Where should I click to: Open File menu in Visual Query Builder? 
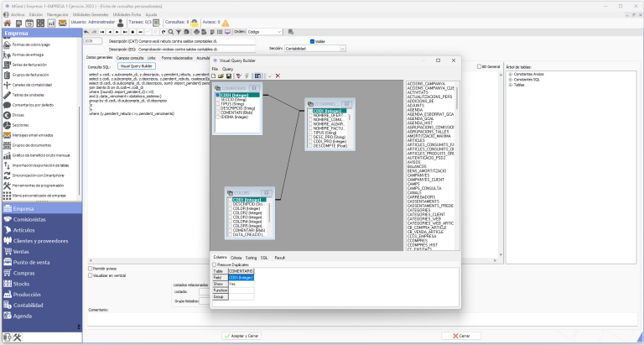(x=215, y=69)
